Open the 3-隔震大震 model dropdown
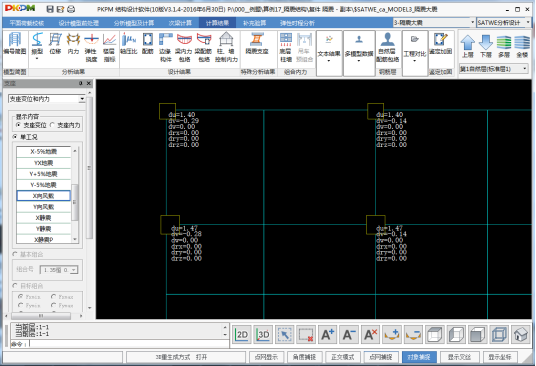Image resolution: width=536 pixels, height=366 pixels. tap(472, 23)
